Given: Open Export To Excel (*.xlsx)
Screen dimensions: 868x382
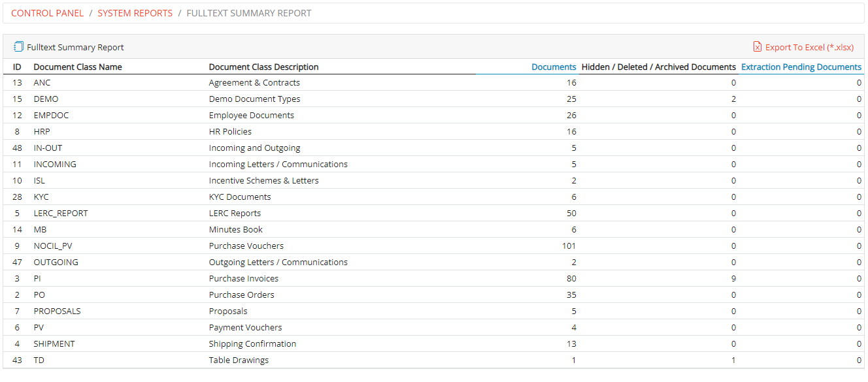Looking at the screenshot, I should [x=810, y=47].
